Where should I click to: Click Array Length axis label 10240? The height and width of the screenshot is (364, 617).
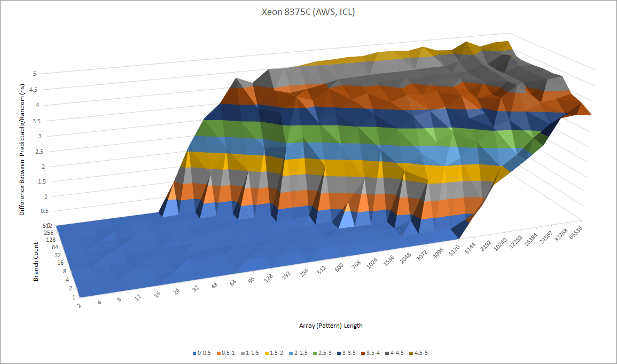point(501,244)
